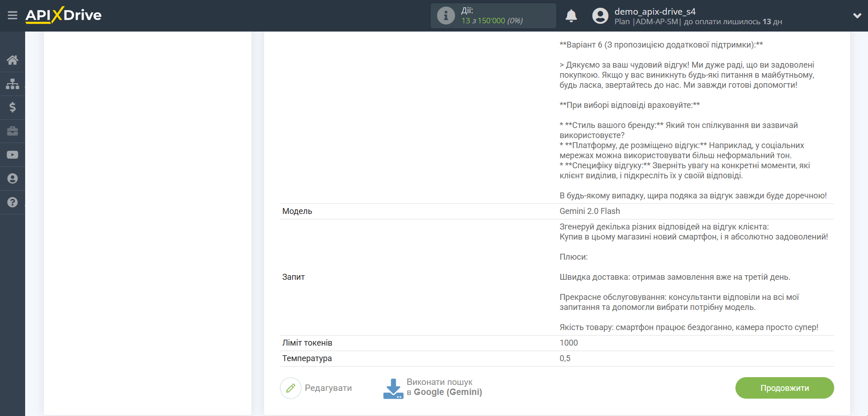Viewport: 868px width, 416px height.
Task: Open user profile sidebar icon
Action: coord(12,179)
